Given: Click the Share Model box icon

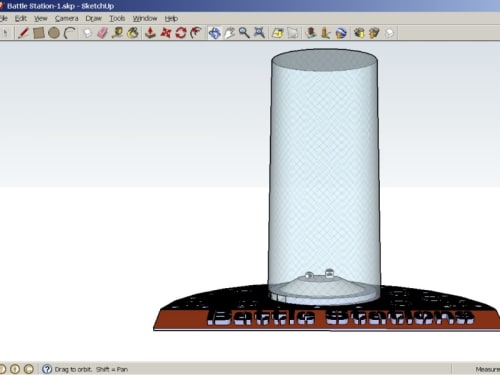Looking at the screenshot, I should [x=374, y=33].
